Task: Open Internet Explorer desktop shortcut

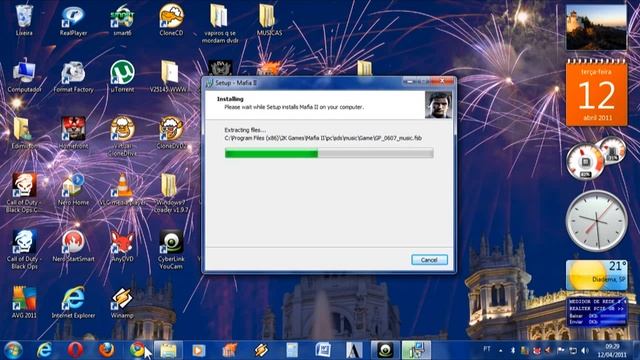Action: (73, 302)
